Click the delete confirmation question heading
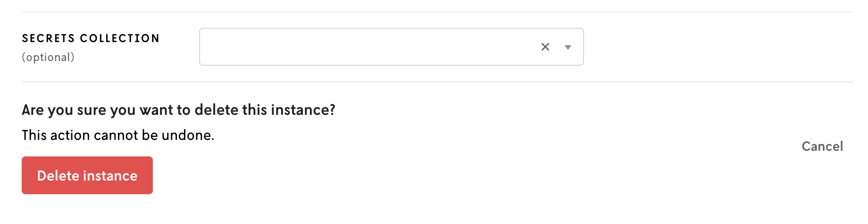868x224 pixels. (178, 110)
